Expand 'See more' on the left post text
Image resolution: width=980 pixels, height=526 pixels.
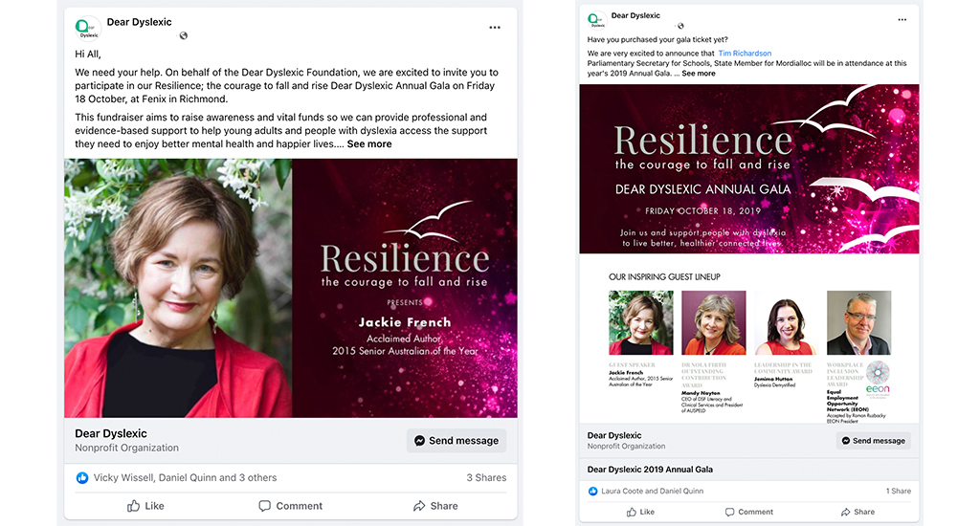coord(369,143)
